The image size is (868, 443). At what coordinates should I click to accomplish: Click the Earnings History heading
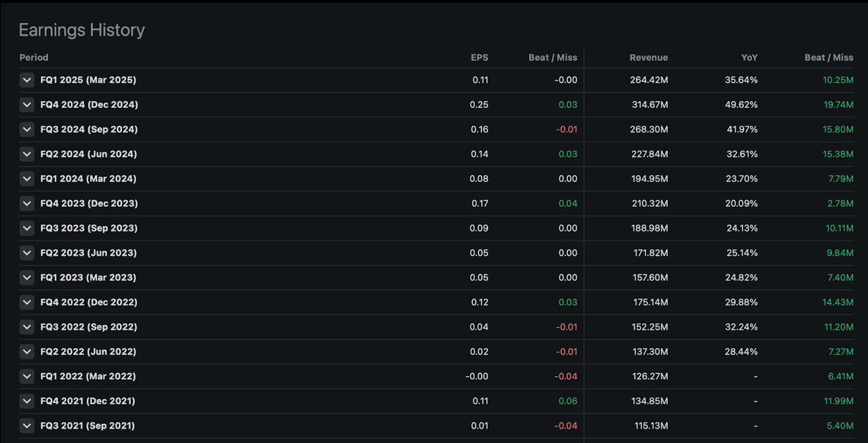pos(81,30)
